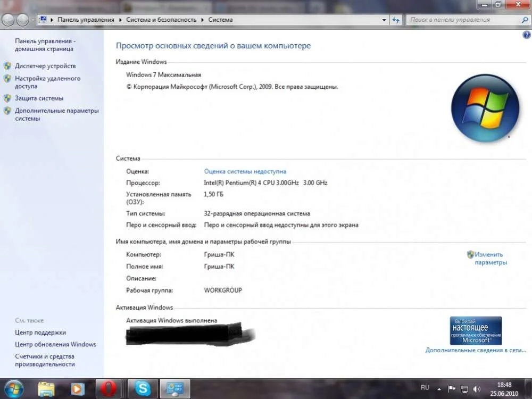Click shield icon beside Дополнительные параметры системы
This screenshot has height=399, width=532.
click(x=7, y=111)
